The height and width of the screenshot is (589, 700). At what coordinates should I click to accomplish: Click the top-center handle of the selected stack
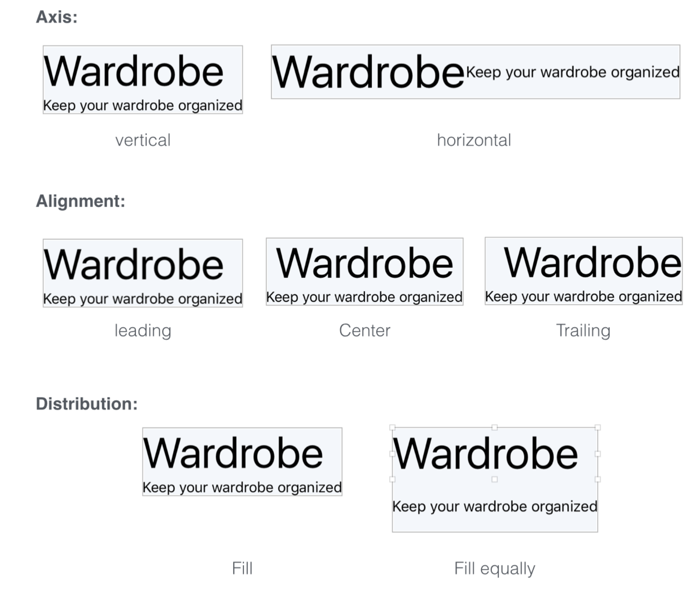click(495, 427)
